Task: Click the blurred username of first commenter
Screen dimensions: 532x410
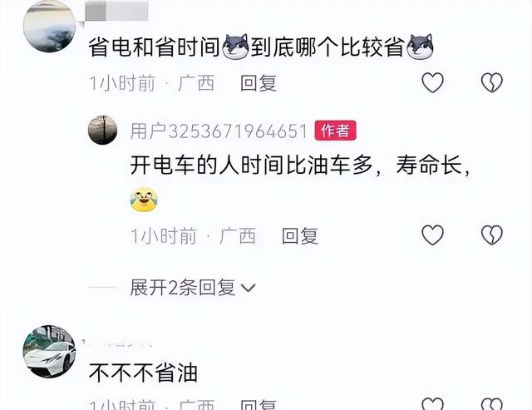Action: coord(116,11)
